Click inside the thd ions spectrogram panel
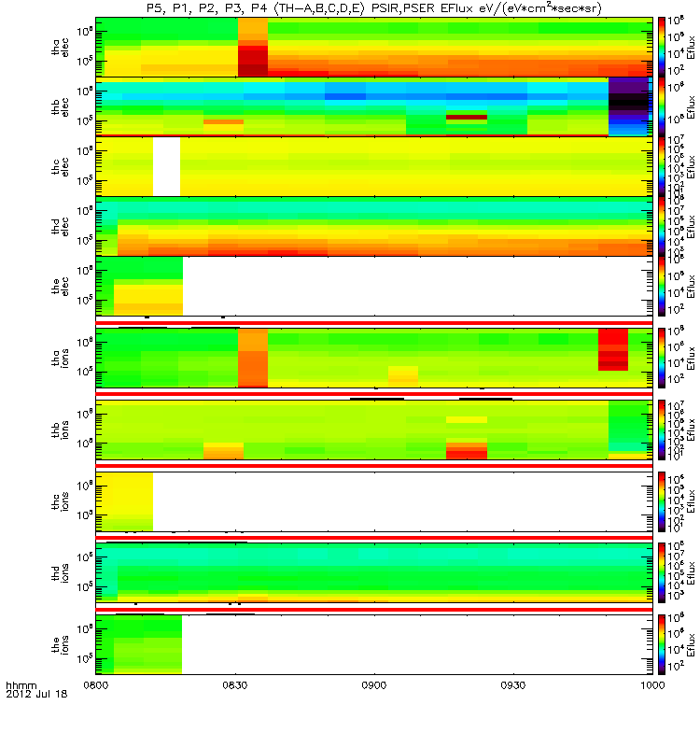This screenshot has height=747, width=700. click(374, 573)
